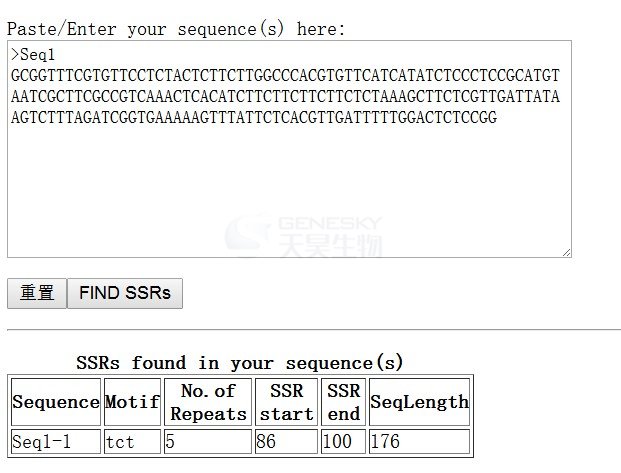Click the SSR end column header
Image resolution: width=621 pixels, height=473 pixels.
click(343, 402)
